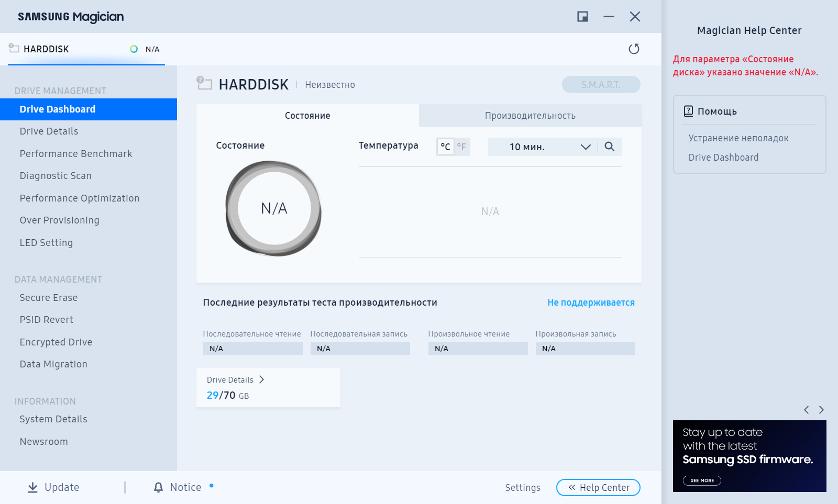Click the mini-mode window icon in title bar
This screenshot has width=838, height=504.
(582, 17)
